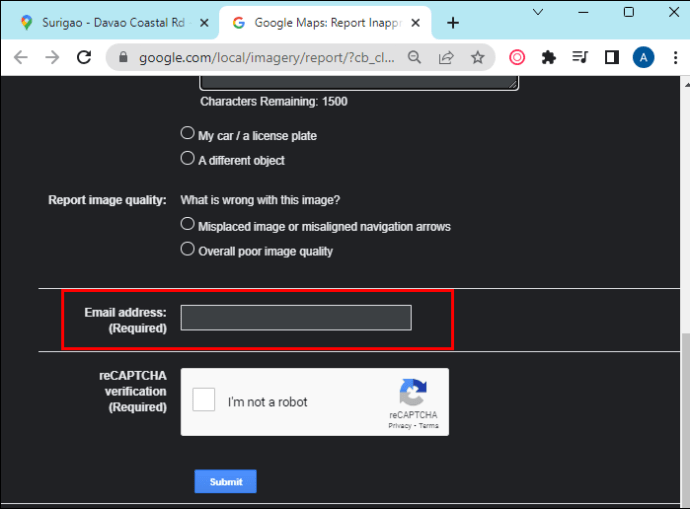Open a new tab with the plus button
The height and width of the screenshot is (509, 690).
pos(453,23)
